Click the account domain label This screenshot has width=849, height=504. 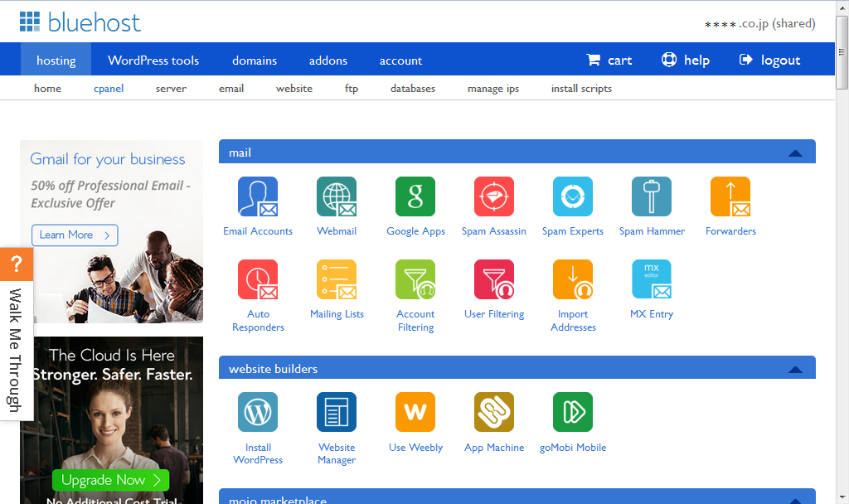tap(759, 24)
